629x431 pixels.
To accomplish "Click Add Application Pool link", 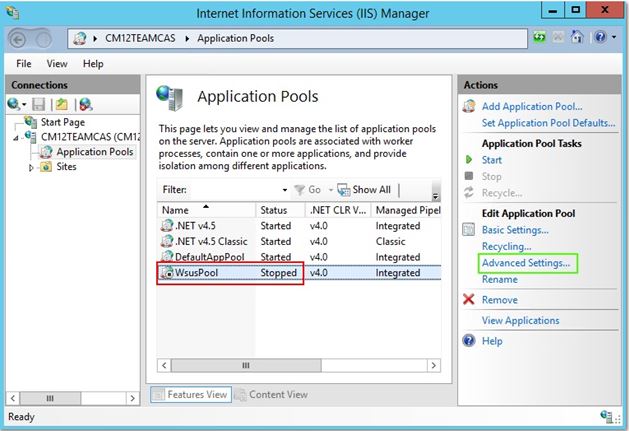I will pyautogui.click(x=532, y=106).
